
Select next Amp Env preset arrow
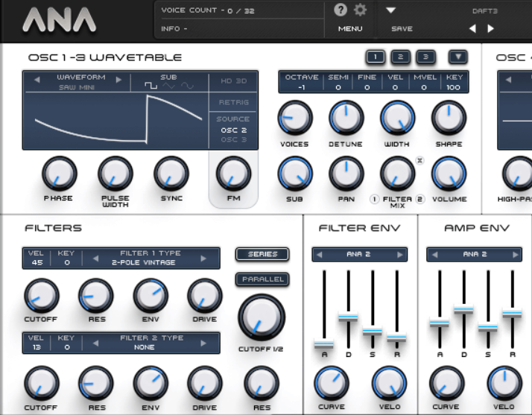click(x=516, y=255)
